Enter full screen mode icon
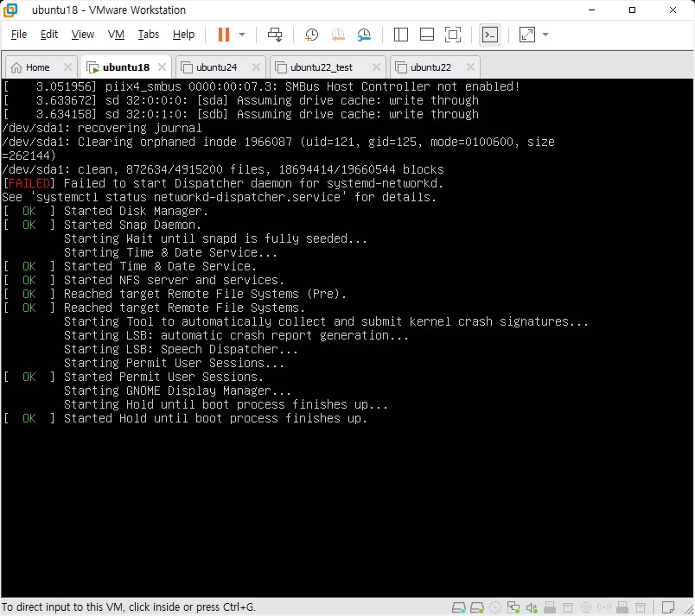 click(x=453, y=35)
